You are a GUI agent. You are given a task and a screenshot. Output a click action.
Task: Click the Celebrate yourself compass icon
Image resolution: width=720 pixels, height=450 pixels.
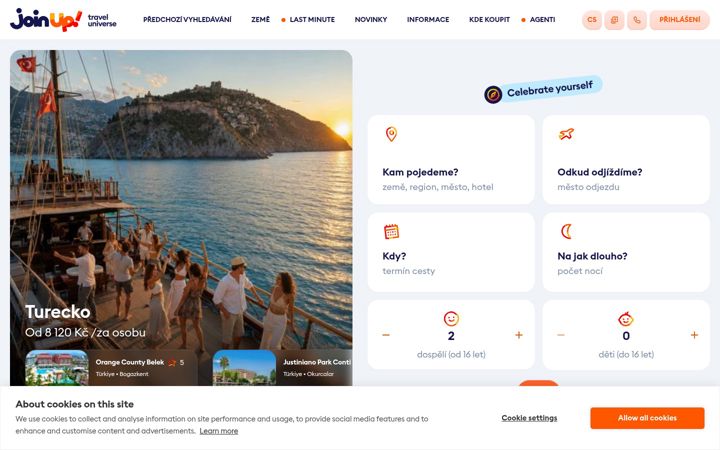click(x=493, y=95)
